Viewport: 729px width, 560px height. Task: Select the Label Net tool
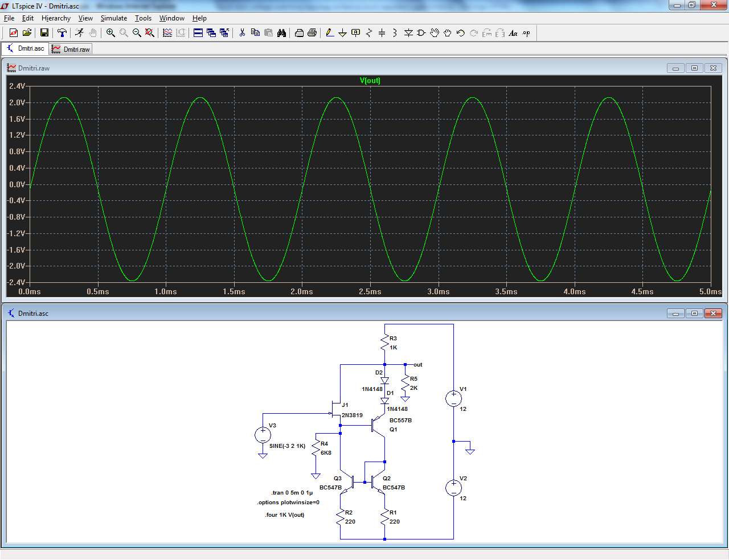[356, 33]
